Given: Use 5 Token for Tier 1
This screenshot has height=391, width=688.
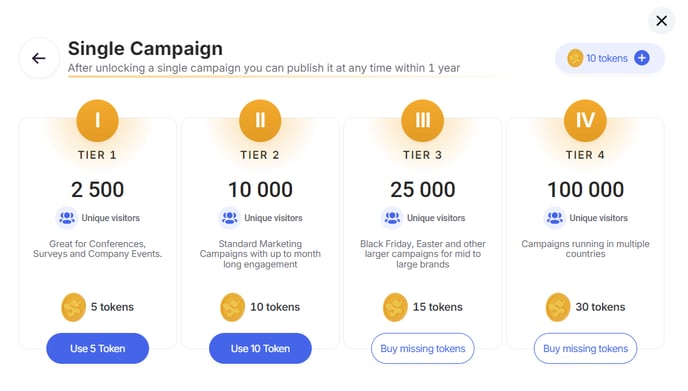Looking at the screenshot, I should tap(97, 348).
